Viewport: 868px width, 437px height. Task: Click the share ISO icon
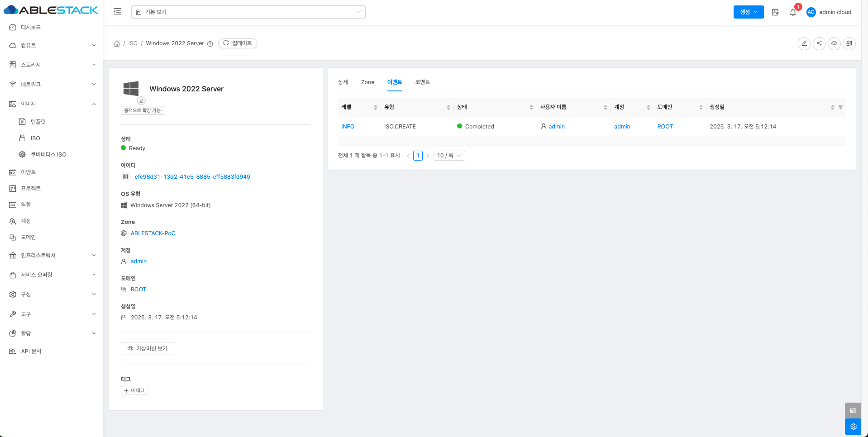pyautogui.click(x=819, y=43)
